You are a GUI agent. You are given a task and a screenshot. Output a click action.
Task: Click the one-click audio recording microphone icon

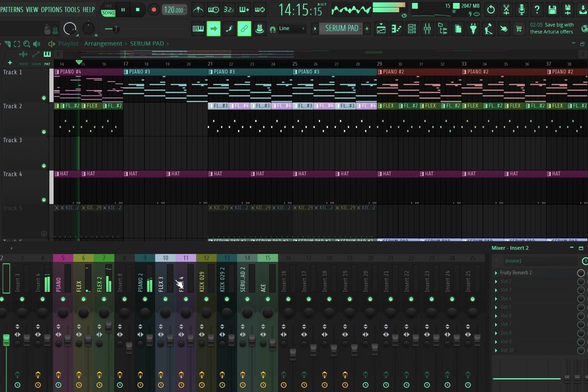click(x=522, y=9)
